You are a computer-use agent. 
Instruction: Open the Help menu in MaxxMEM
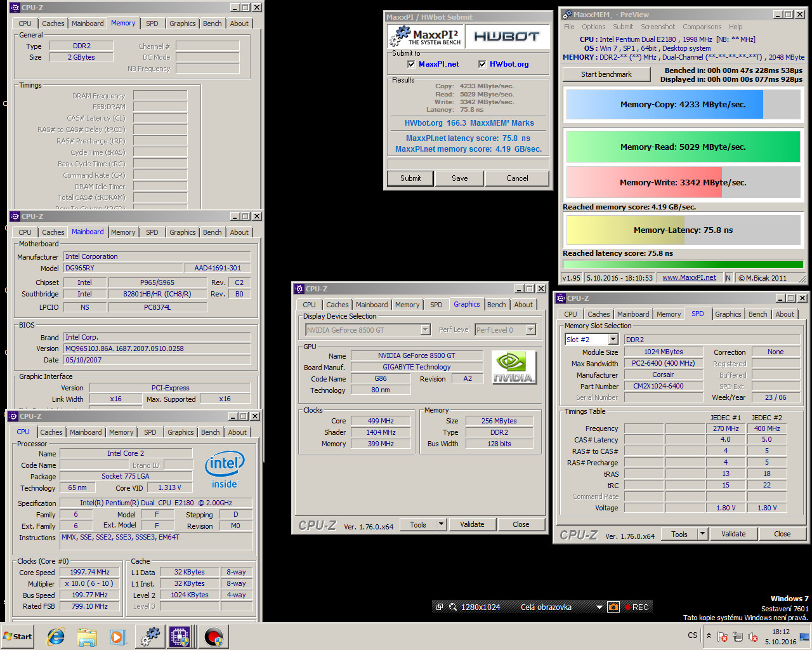pos(736,27)
